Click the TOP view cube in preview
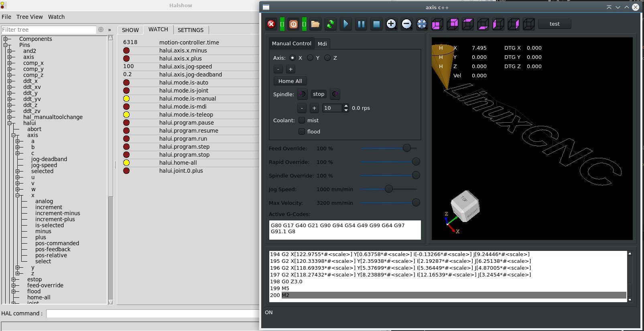Screen dimensions: 644x331 [x=465, y=206]
